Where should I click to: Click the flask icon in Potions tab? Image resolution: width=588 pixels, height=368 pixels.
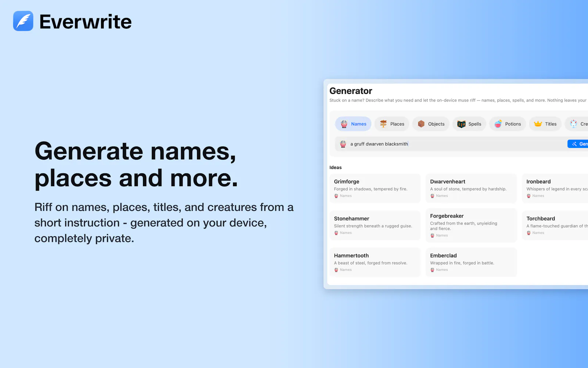pos(498,124)
